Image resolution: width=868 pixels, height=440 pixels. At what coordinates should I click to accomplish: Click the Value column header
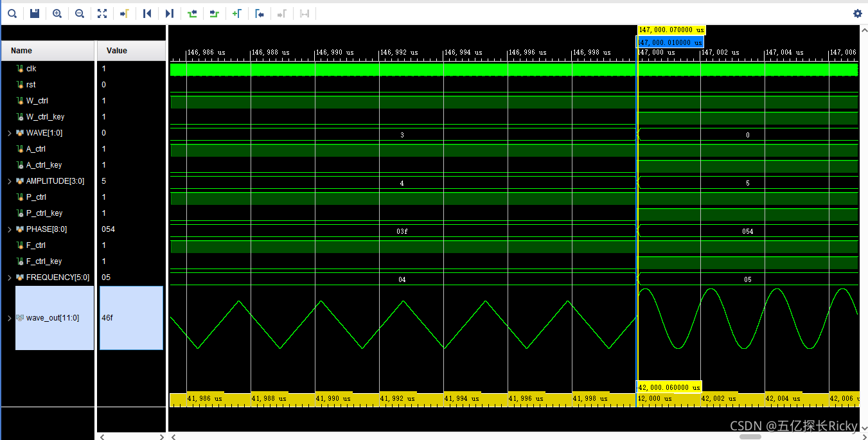point(131,51)
